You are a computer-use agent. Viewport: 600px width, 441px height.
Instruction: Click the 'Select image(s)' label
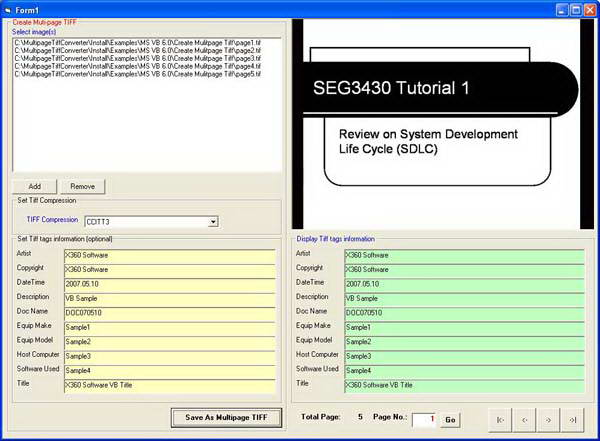click(x=34, y=32)
